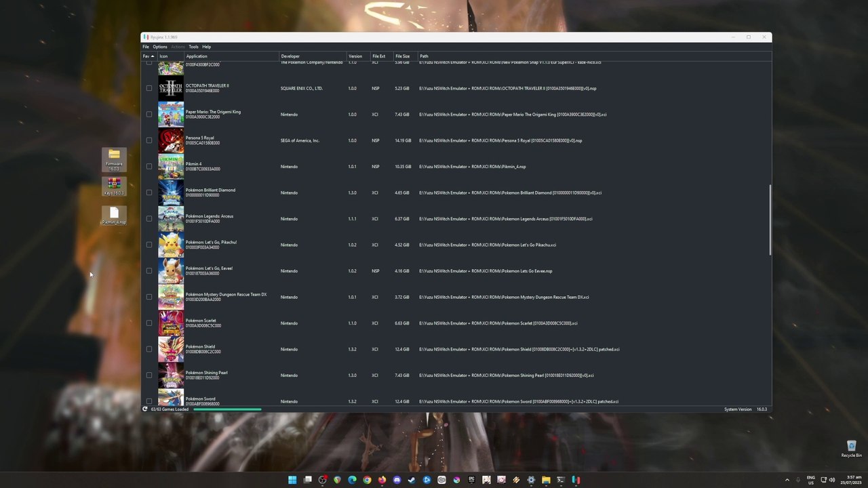Screen dimensions: 868x488
Task: Click the Pokémon Mystery Dungeon game icon
Action: coord(171,297)
